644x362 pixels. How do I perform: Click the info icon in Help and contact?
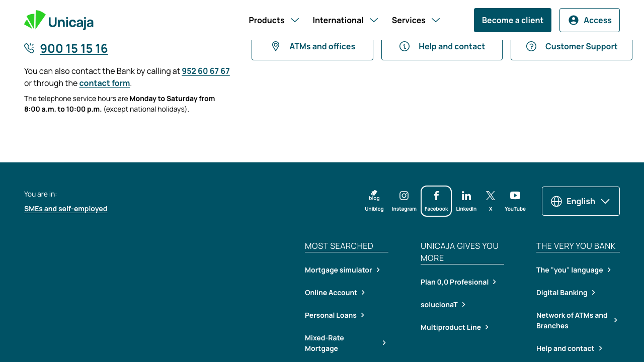[x=405, y=46]
